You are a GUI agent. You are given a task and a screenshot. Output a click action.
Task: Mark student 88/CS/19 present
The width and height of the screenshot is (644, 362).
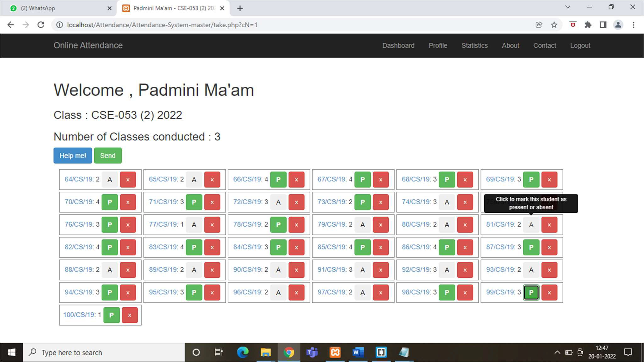point(110,270)
